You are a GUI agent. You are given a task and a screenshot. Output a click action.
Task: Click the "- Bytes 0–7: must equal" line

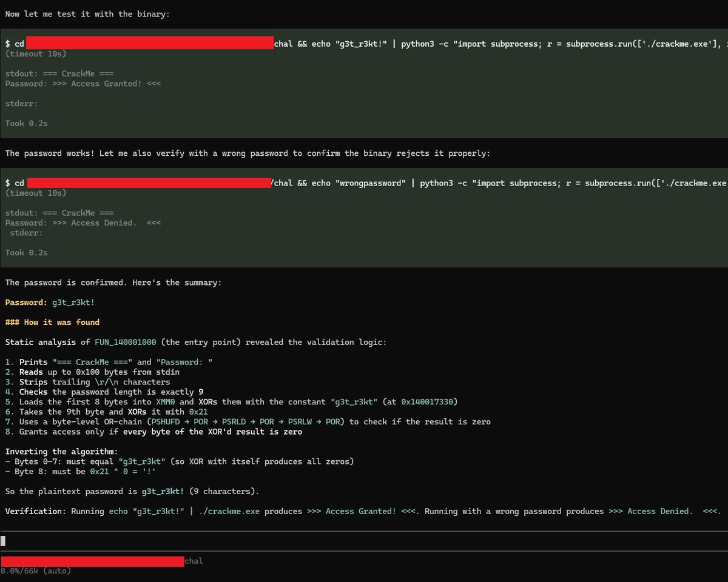point(180,461)
